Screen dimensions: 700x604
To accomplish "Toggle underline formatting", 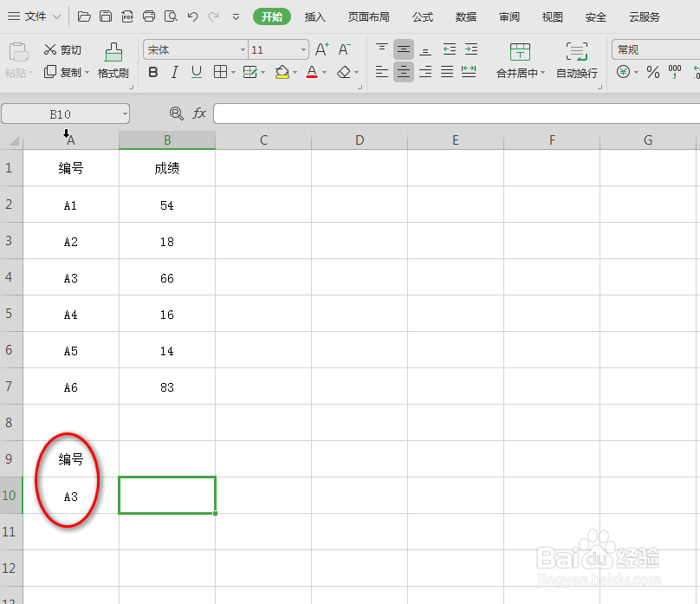I will tap(197, 72).
